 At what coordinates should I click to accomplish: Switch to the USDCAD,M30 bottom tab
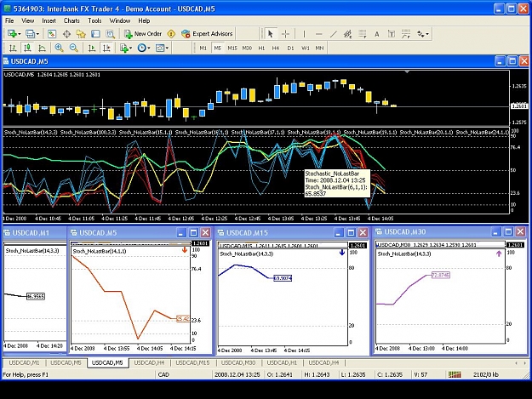point(238,362)
